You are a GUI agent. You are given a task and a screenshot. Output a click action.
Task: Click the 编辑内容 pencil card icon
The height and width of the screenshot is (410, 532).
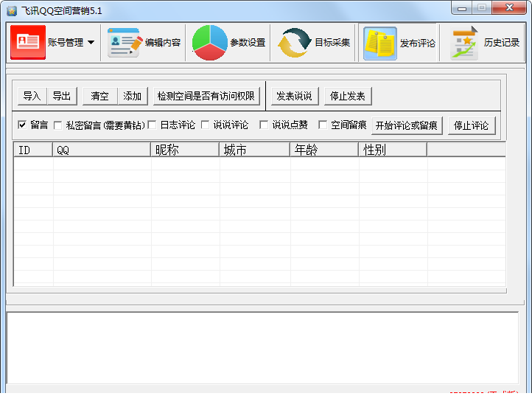[125, 43]
